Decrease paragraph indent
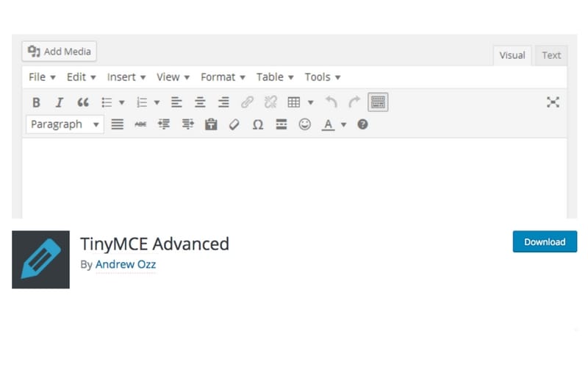588x368 pixels. coord(164,124)
